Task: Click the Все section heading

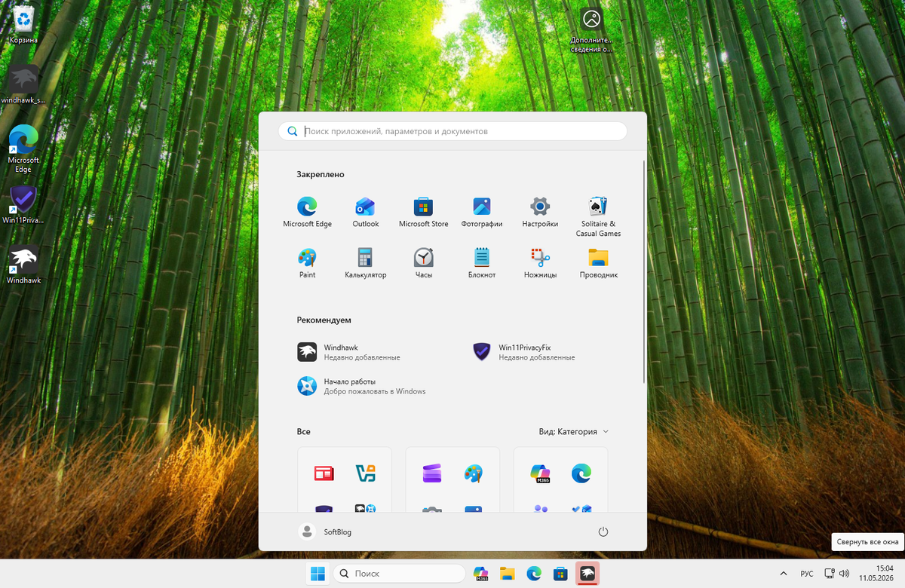Action: pyautogui.click(x=303, y=431)
